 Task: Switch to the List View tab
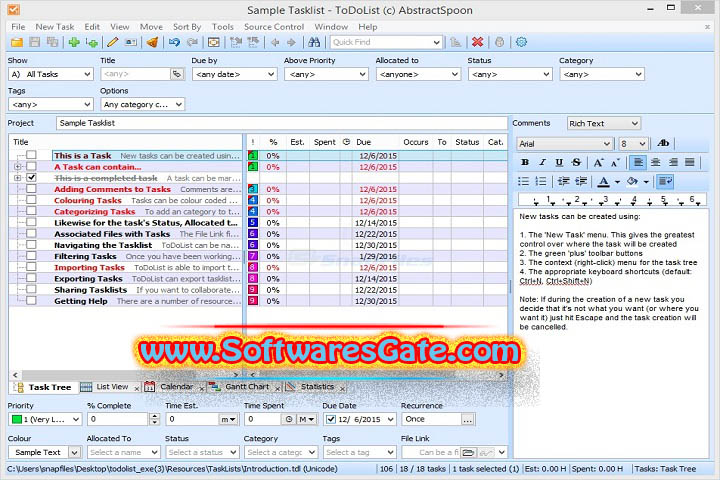[112, 387]
